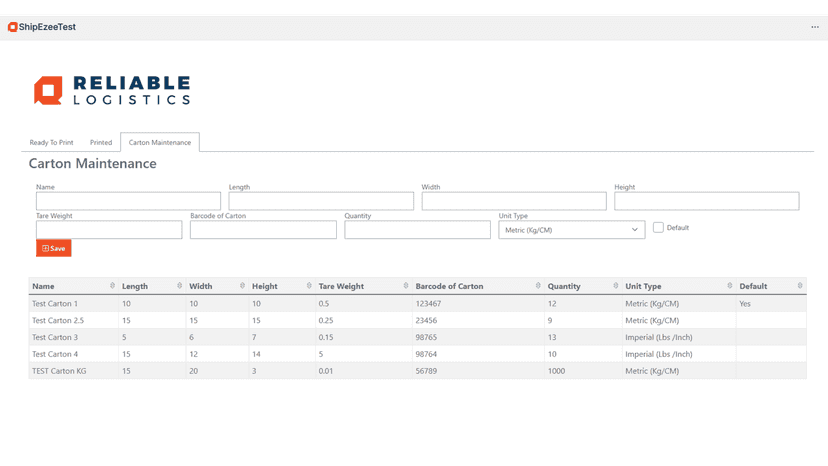Click barcode value 123467
The image size is (828, 466).
point(428,304)
